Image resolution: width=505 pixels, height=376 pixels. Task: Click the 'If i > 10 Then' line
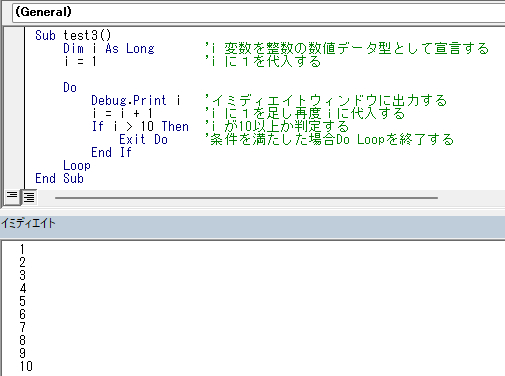click(x=140, y=126)
